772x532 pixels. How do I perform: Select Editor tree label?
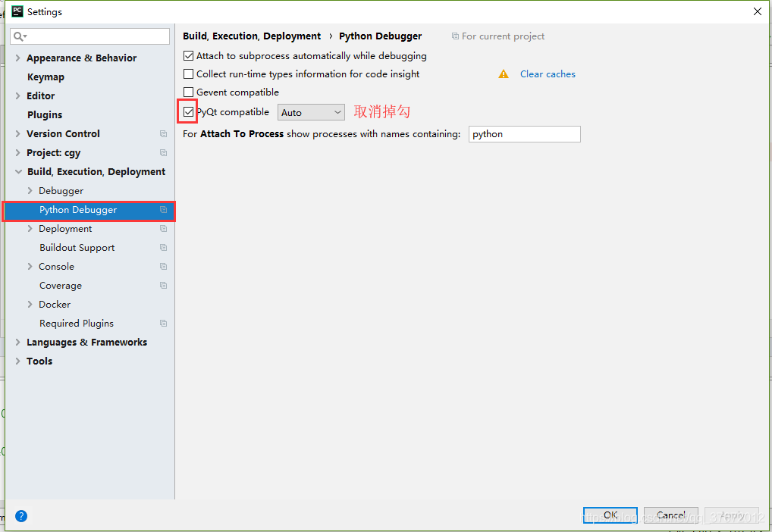point(41,96)
